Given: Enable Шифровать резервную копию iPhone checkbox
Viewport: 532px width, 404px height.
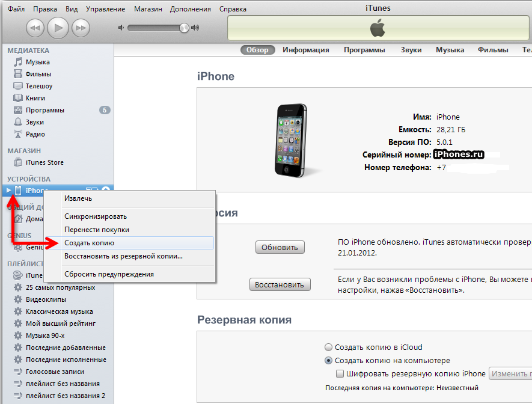Looking at the screenshot, I should (x=340, y=374).
